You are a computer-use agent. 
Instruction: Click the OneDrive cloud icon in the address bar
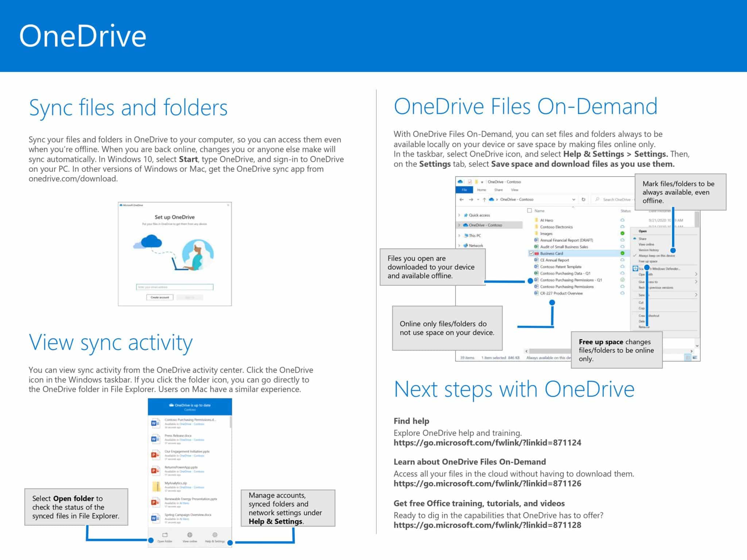click(x=492, y=199)
